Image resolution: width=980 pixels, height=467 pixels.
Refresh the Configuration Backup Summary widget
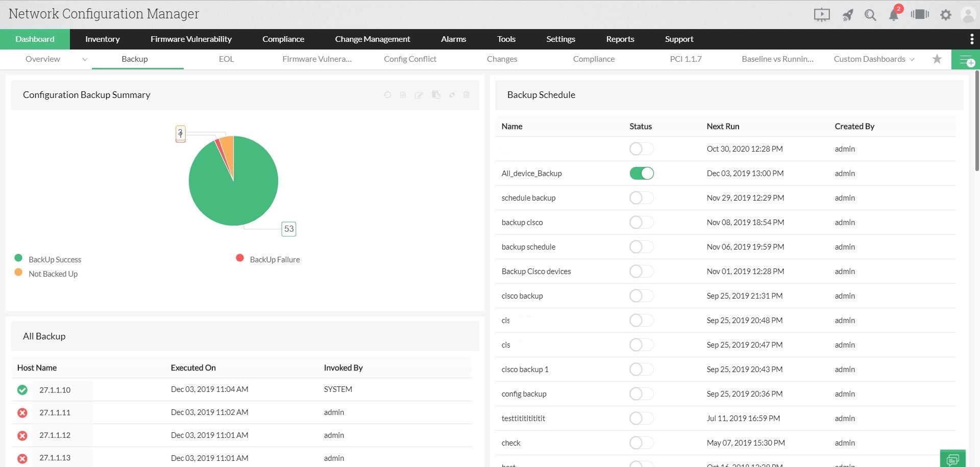click(x=387, y=95)
